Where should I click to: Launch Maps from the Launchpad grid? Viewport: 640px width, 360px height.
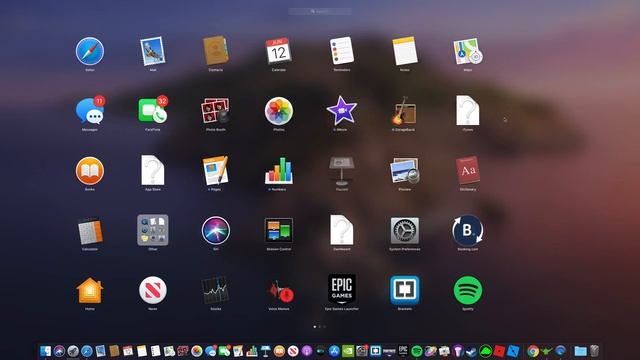pos(468,51)
